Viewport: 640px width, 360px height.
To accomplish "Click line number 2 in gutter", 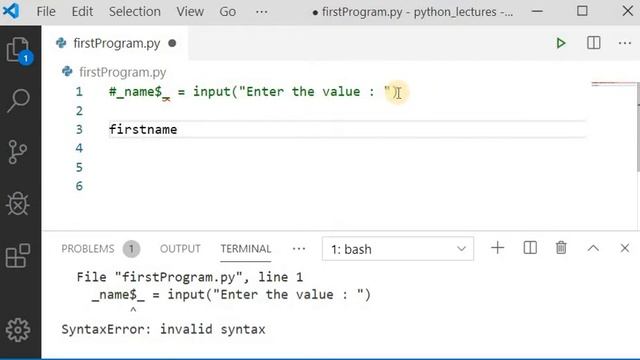I will 79,111.
